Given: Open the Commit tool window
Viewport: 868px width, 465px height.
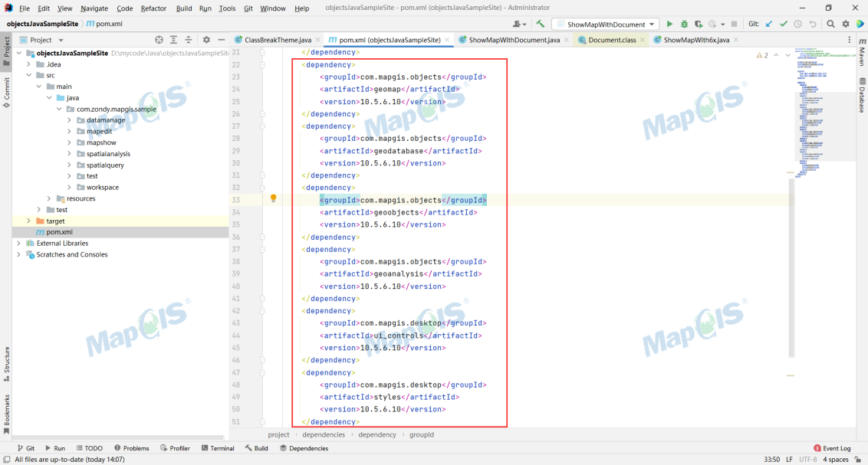Looking at the screenshot, I should (6, 93).
